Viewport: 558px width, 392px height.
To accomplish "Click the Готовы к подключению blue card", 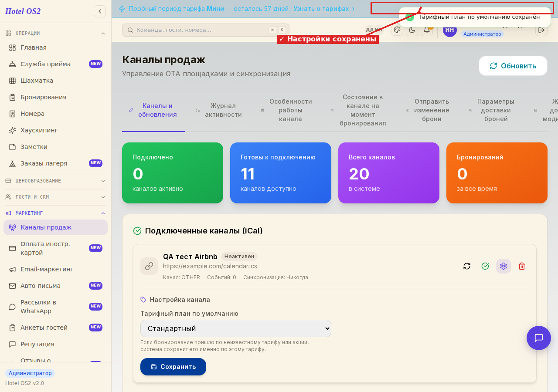I will pyautogui.click(x=281, y=173).
